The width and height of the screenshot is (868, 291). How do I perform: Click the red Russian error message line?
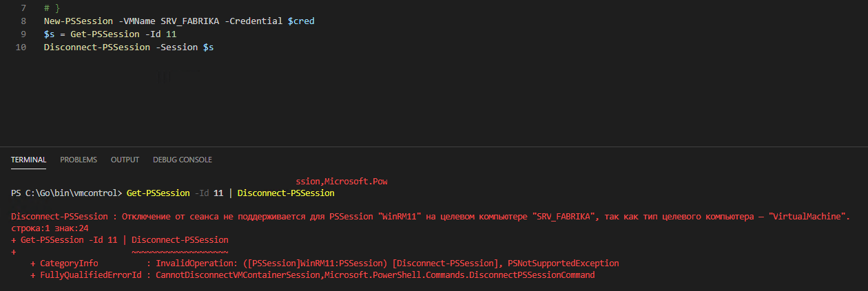[x=431, y=217]
